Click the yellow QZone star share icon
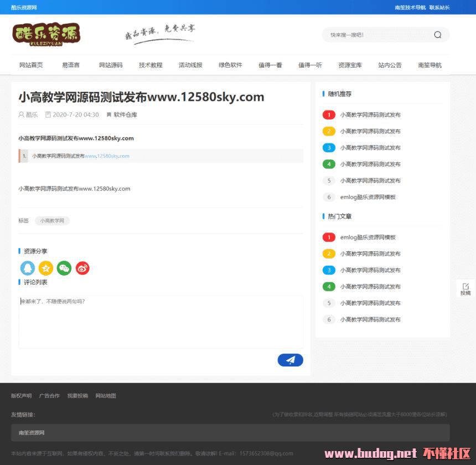Screen dimensions: 476x465 [46, 268]
